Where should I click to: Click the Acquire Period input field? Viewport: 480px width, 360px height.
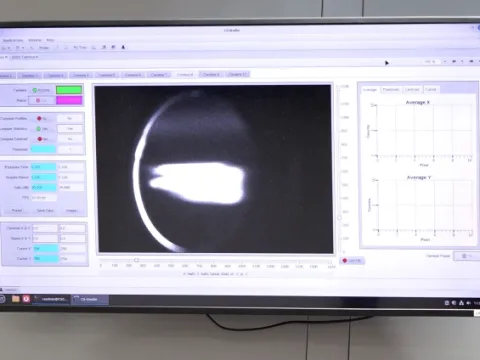(x=44, y=177)
